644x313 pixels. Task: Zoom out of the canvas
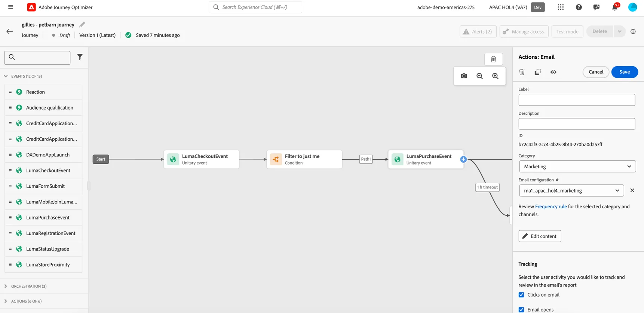click(479, 76)
